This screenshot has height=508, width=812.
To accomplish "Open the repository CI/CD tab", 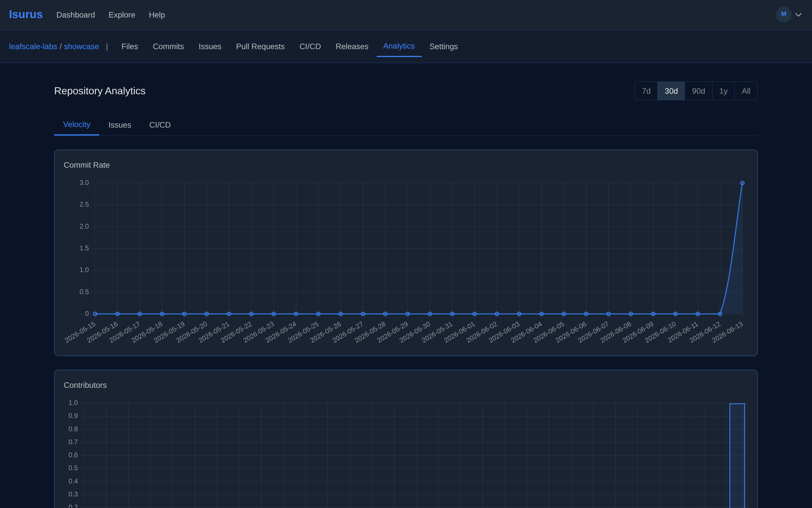I will (310, 46).
